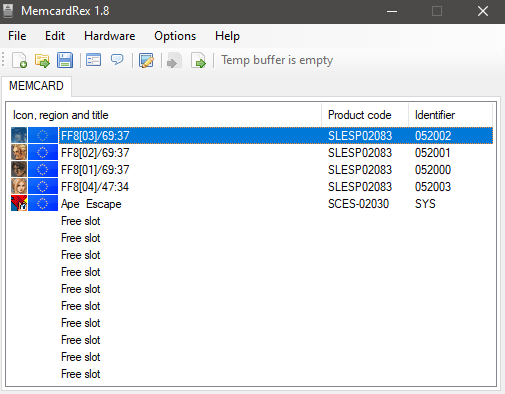Open the Edit menu
The width and height of the screenshot is (505, 394).
point(55,36)
